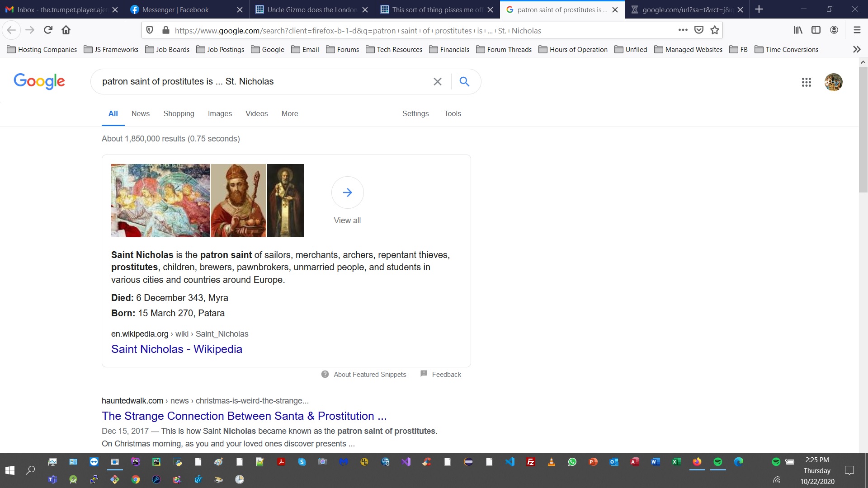The width and height of the screenshot is (868, 488).
Task: Open tracking protection shield icon
Action: point(150,30)
